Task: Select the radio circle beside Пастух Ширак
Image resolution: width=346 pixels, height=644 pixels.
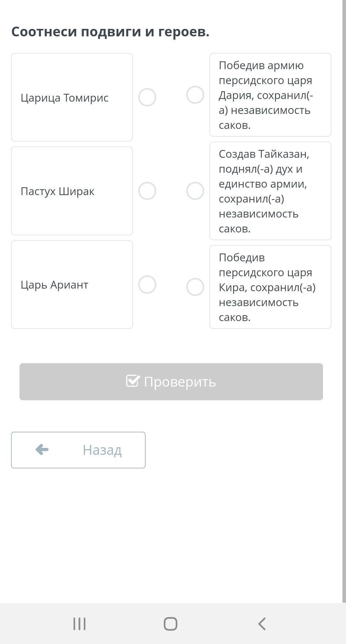Action: click(x=147, y=191)
